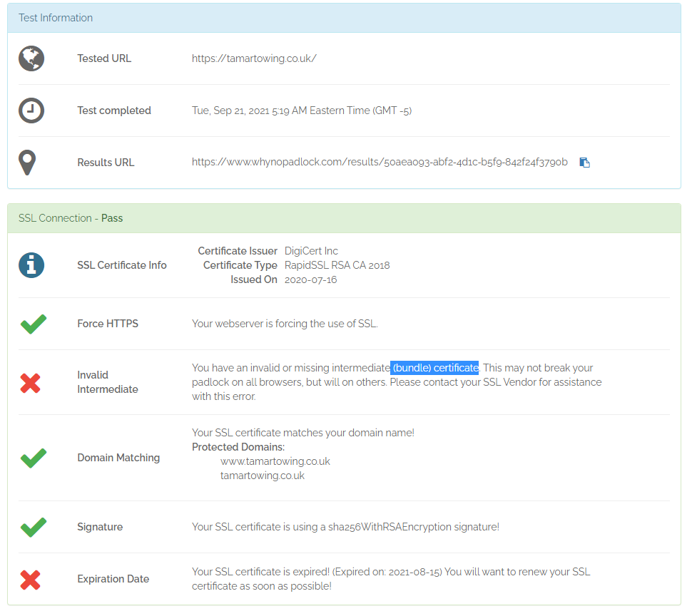
Task: Click the 'Tested URL' label
Action: pyautogui.click(x=104, y=58)
